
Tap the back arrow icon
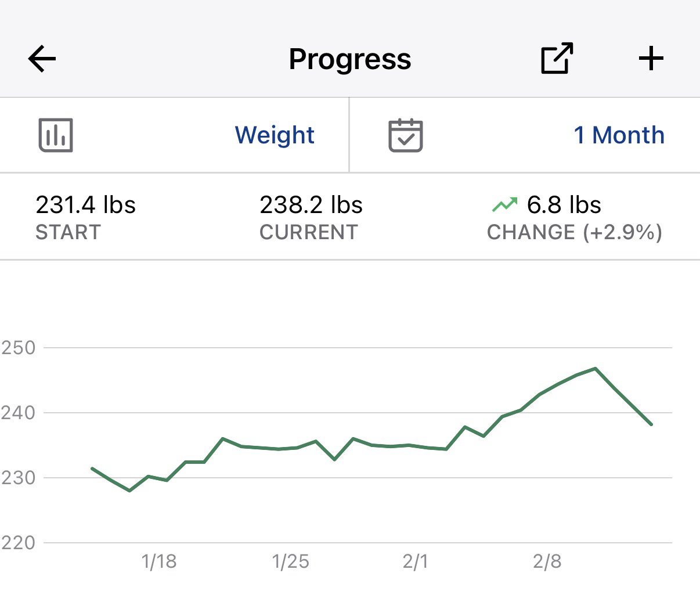coord(42,59)
